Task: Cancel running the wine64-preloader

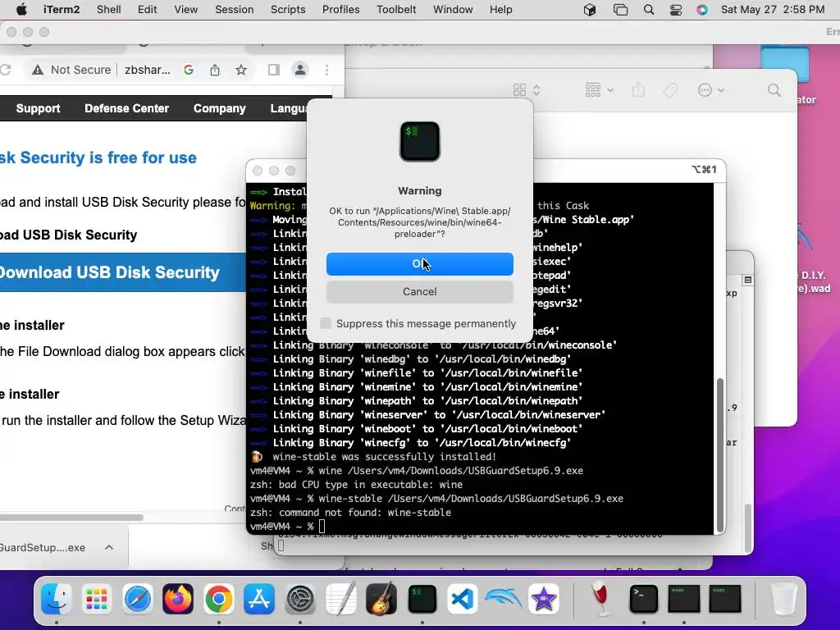Action: [x=419, y=291]
